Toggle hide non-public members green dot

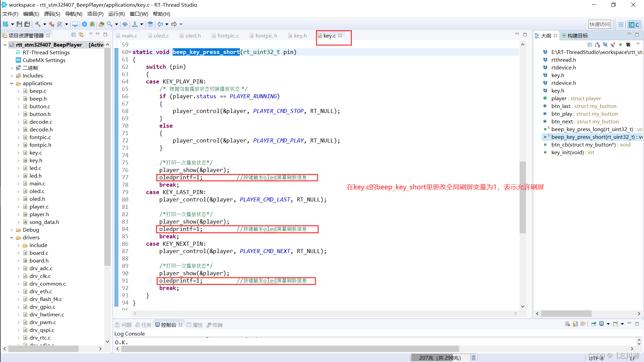[621, 45]
